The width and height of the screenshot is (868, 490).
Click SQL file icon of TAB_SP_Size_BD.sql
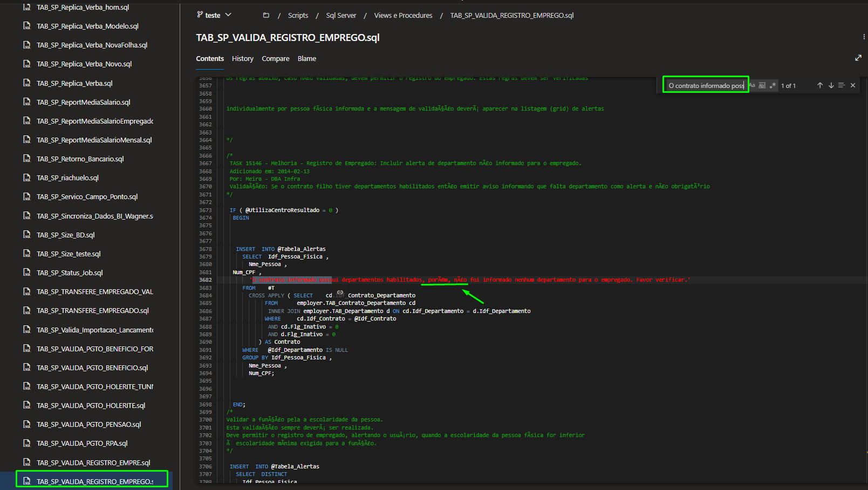click(x=27, y=235)
